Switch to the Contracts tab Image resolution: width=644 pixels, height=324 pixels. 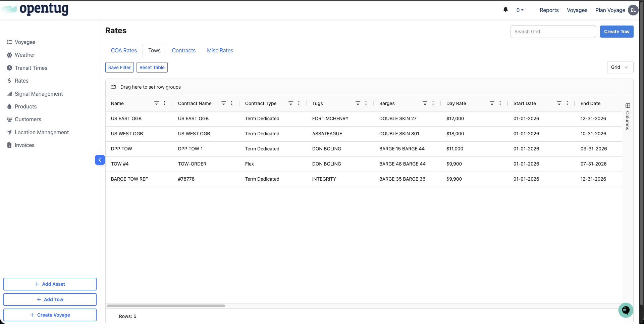coord(183,50)
